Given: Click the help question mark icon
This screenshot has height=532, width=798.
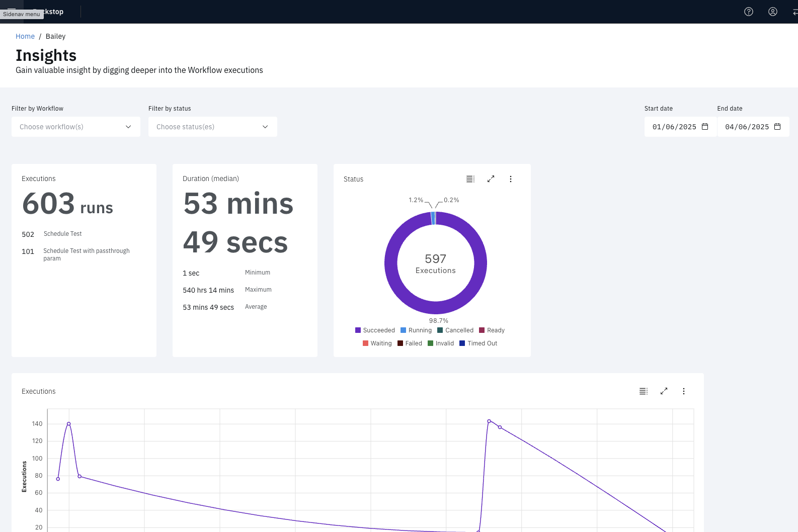Looking at the screenshot, I should coord(749,12).
